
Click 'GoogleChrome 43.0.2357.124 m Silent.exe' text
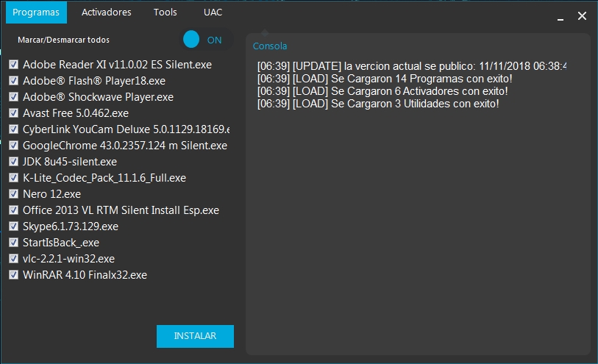(x=125, y=146)
